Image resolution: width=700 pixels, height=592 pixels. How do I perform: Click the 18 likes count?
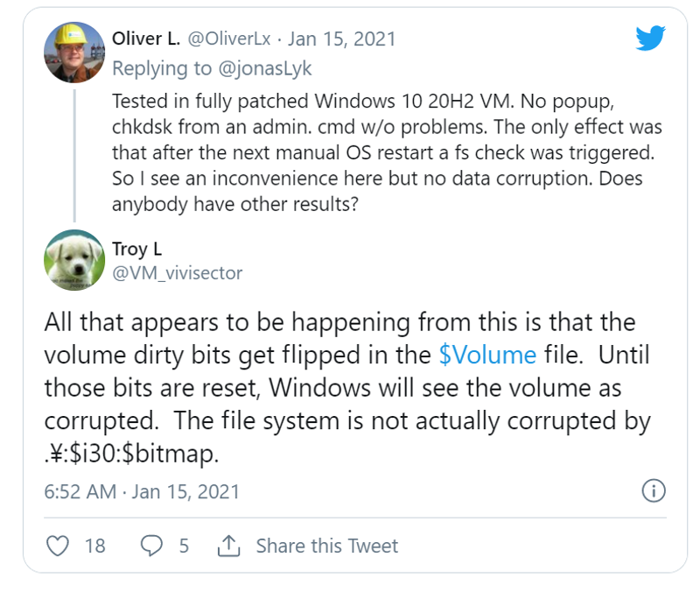click(x=94, y=546)
